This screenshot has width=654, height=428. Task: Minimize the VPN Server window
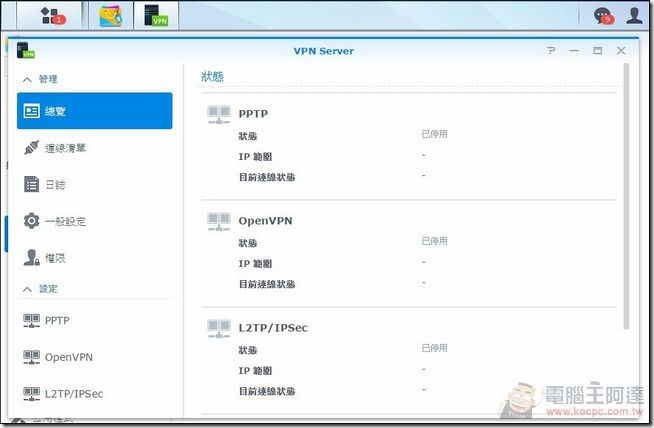pyautogui.click(x=574, y=50)
